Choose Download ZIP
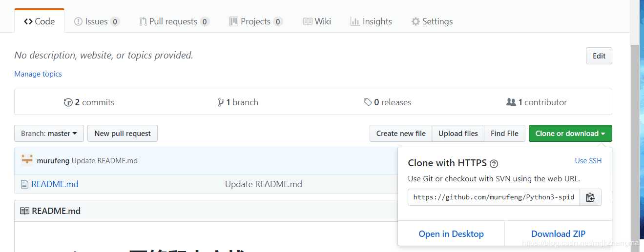Screen dimensions: 644x252 (x=559, y=234)
